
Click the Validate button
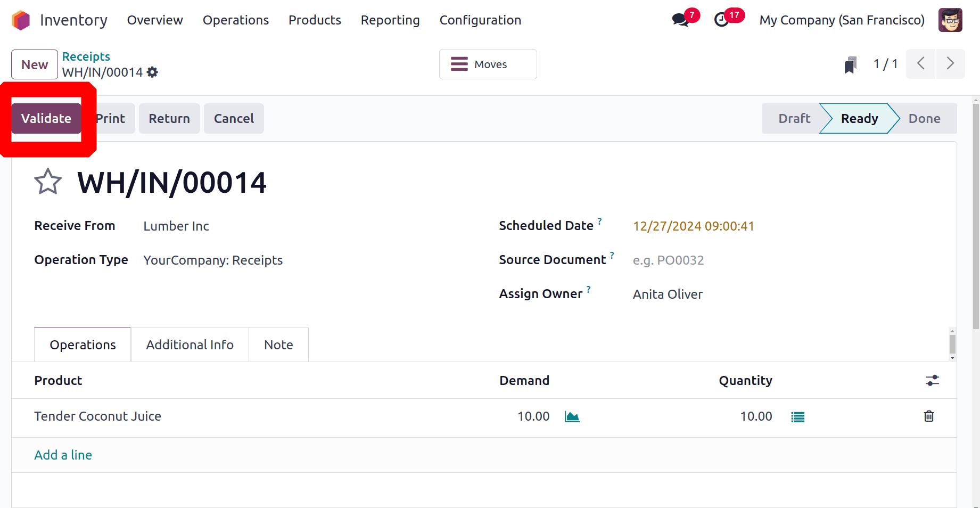pos(46,118)
